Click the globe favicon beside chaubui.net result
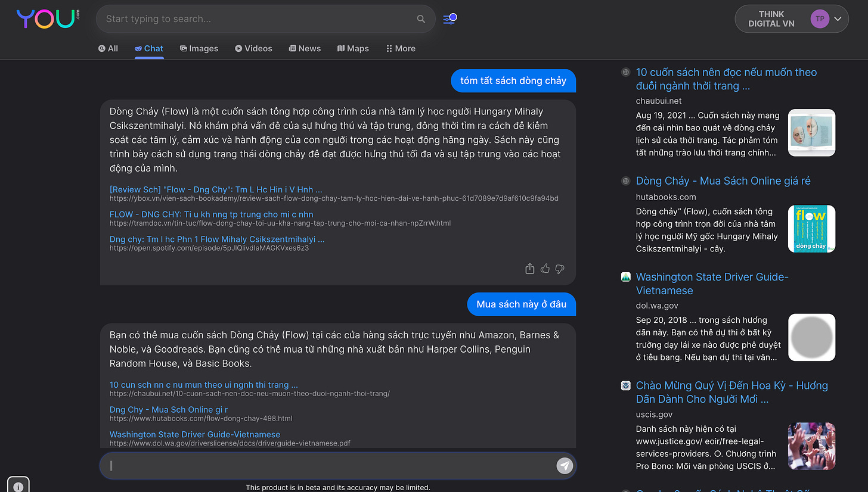The height and width of the screenshot is (492, 868). click(625, 72)
